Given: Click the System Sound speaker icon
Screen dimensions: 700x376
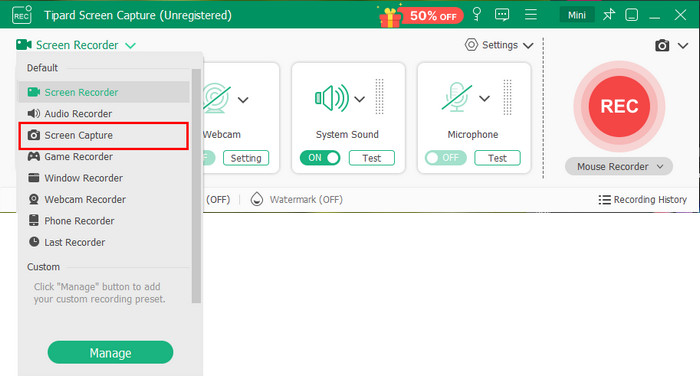Looking at the screenshot, I should [332, 98].
